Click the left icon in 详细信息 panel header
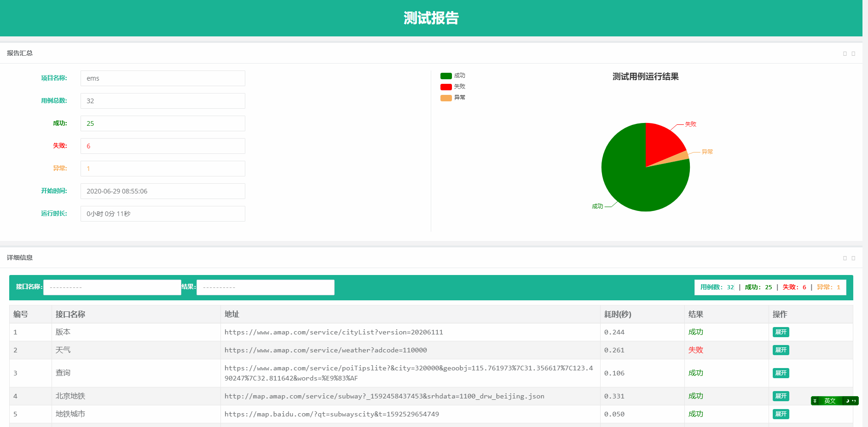 [845, 258]
